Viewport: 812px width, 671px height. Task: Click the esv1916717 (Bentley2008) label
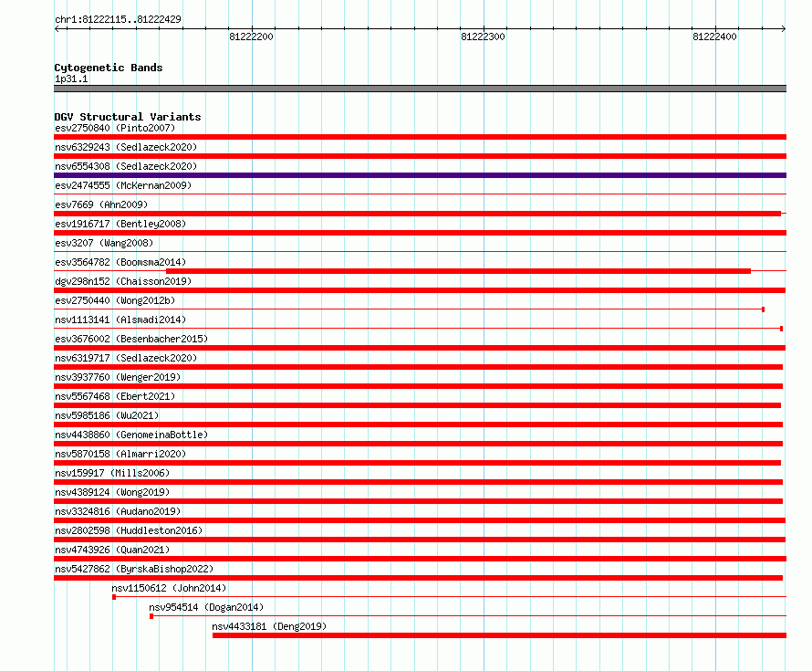click(120, 224)
